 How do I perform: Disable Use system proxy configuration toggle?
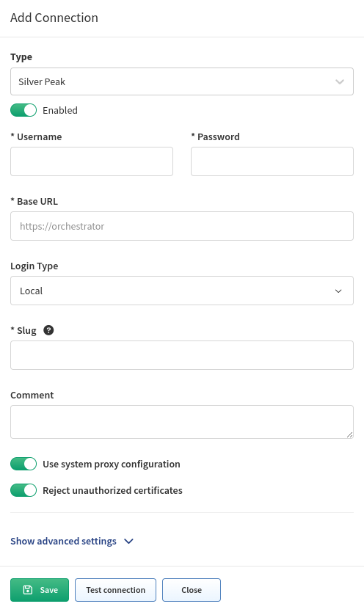[x=23, y=464]
